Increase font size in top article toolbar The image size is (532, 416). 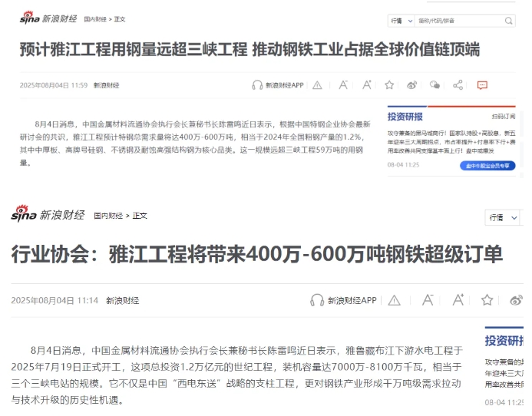(x=366, y=85)
